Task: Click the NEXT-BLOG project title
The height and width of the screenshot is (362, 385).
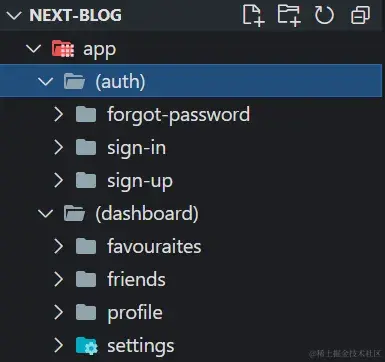Action: (76, 15)
